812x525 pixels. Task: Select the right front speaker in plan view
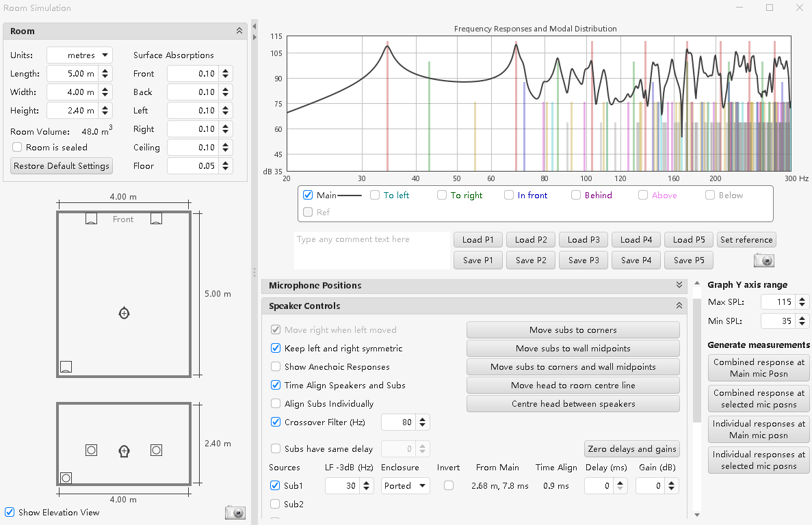click(x=157, y=218)
